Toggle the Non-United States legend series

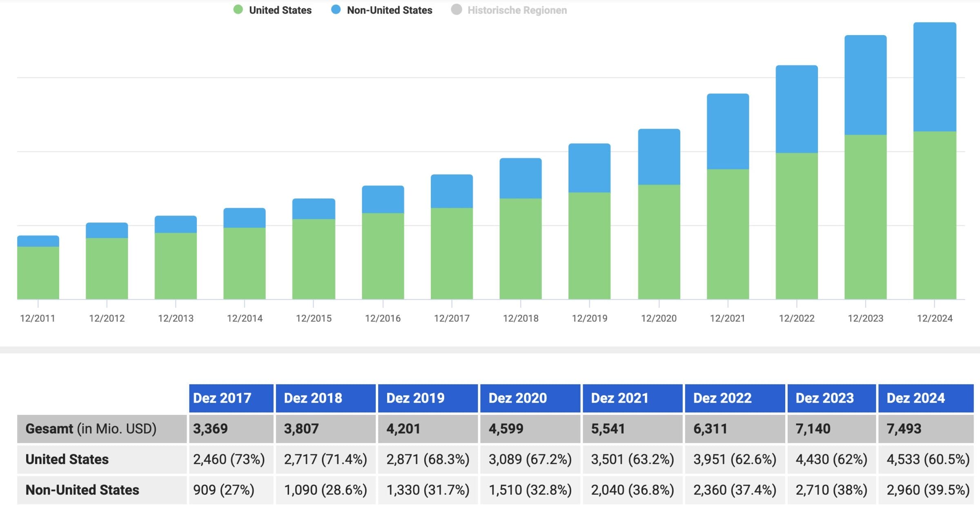[389, 10]
